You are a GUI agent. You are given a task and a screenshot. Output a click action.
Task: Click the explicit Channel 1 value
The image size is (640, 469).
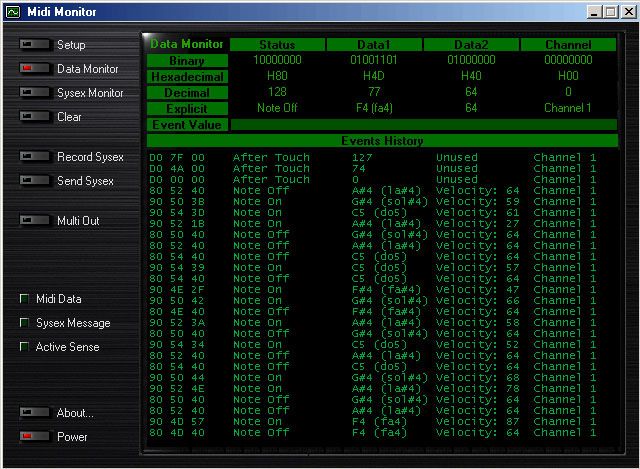click(568, 108)
